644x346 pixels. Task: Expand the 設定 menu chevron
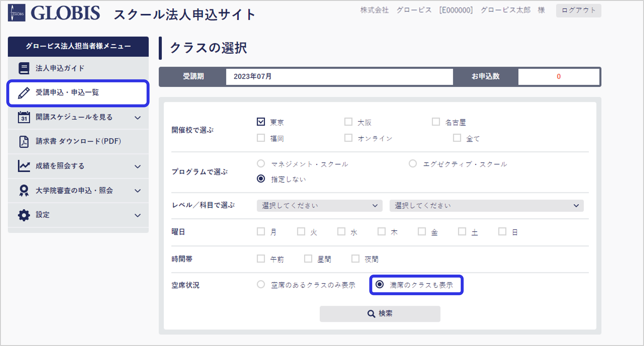[x=138, y=215]
